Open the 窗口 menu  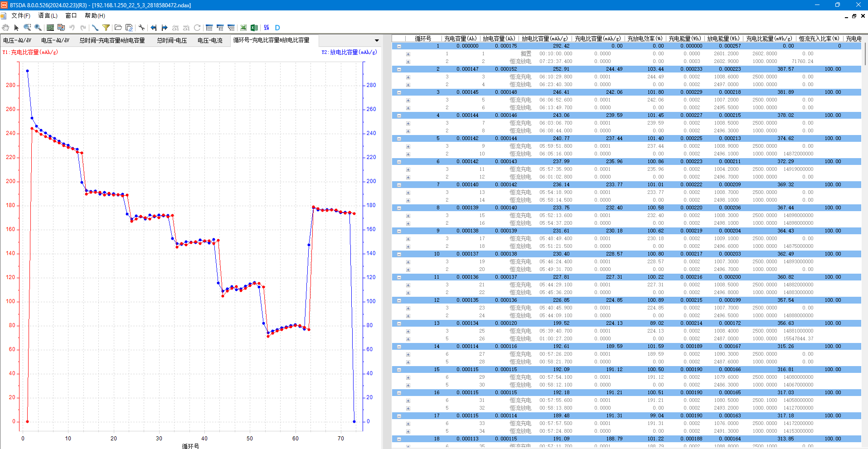[x=71, y=16]
